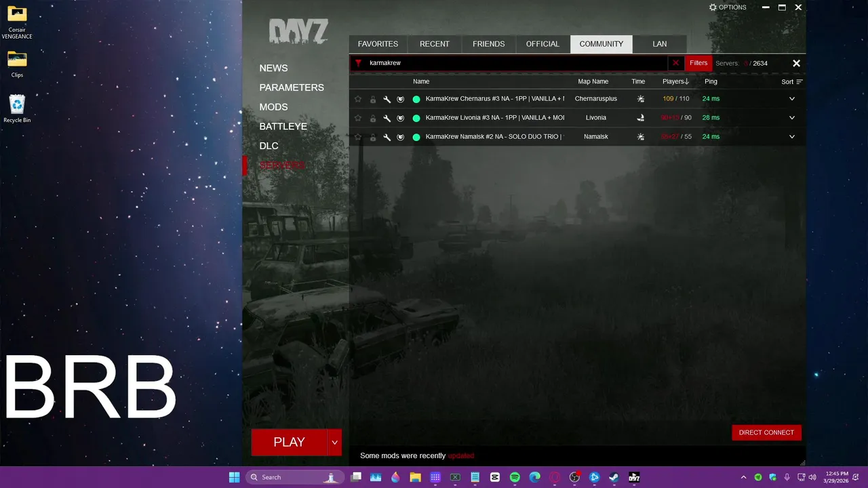Switch to the OFFICIAL tab
Screen dimensions: 868x488
pyautogui.click(x=543, y=44)
